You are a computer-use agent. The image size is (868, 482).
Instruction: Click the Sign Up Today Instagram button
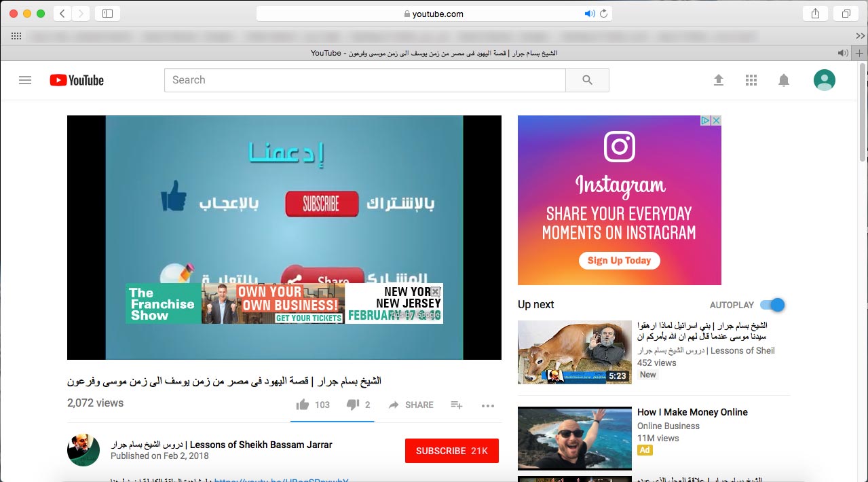(619, 261)
